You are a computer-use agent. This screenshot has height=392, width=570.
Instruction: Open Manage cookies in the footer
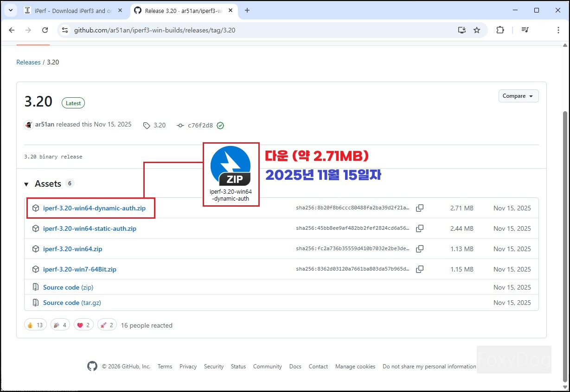355,367
